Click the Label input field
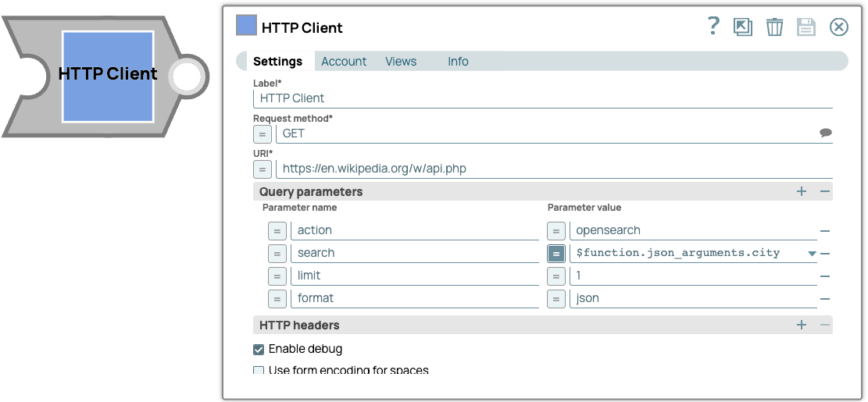This screenshot has height=402, width=868. coord(542,98)
